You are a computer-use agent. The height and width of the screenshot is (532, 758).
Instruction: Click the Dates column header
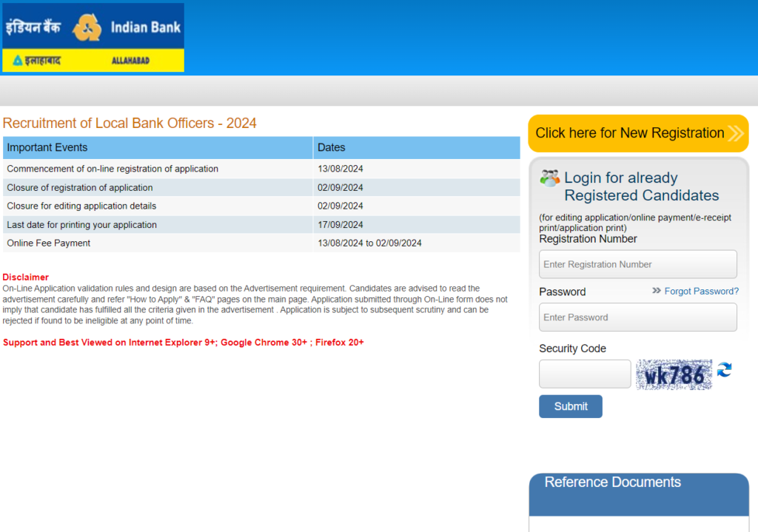tap(332, 147)
